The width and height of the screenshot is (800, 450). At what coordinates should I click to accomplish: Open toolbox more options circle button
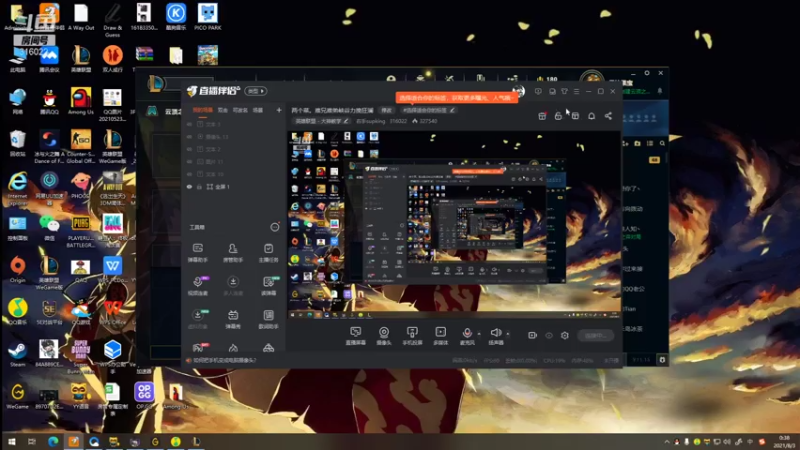tap(274, 227)
